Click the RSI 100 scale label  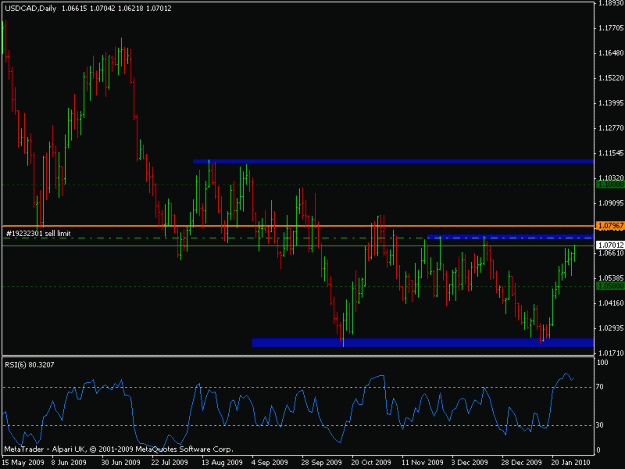coord(602,363)
